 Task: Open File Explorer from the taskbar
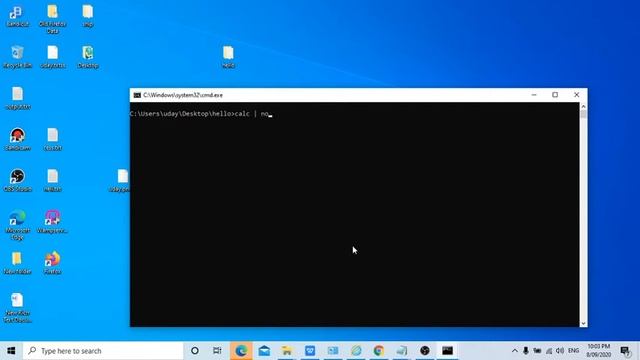[x=287, y=351]
